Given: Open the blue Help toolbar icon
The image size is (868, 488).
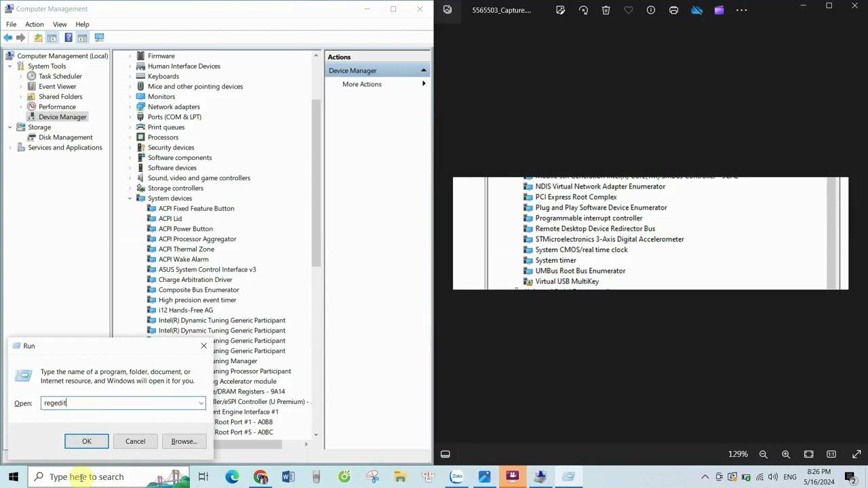Looking at the screenshot, I should (x=68, y=37).
